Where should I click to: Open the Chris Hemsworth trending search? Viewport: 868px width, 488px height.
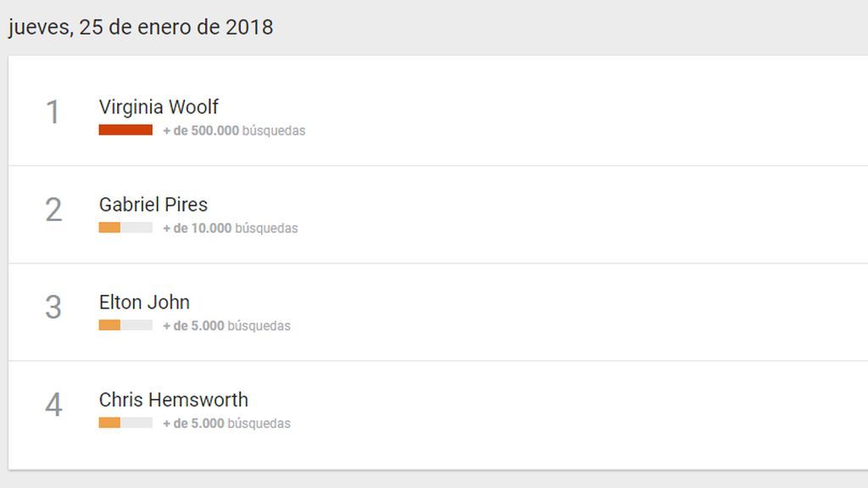173,400
